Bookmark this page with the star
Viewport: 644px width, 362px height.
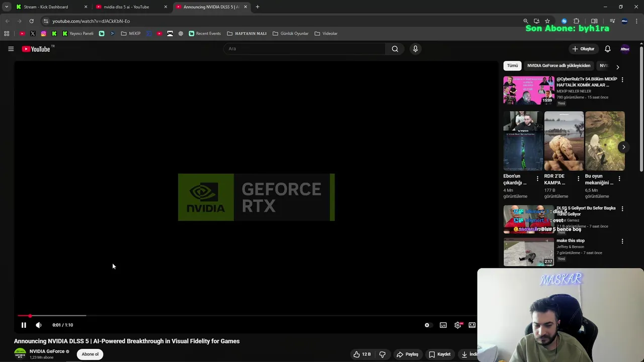tap(547, 21)
